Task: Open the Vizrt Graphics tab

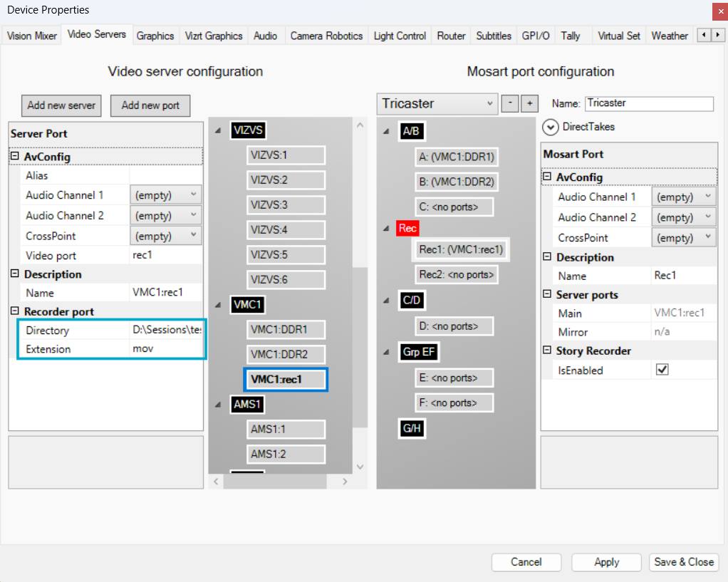Action: click(x=214, y=36)
